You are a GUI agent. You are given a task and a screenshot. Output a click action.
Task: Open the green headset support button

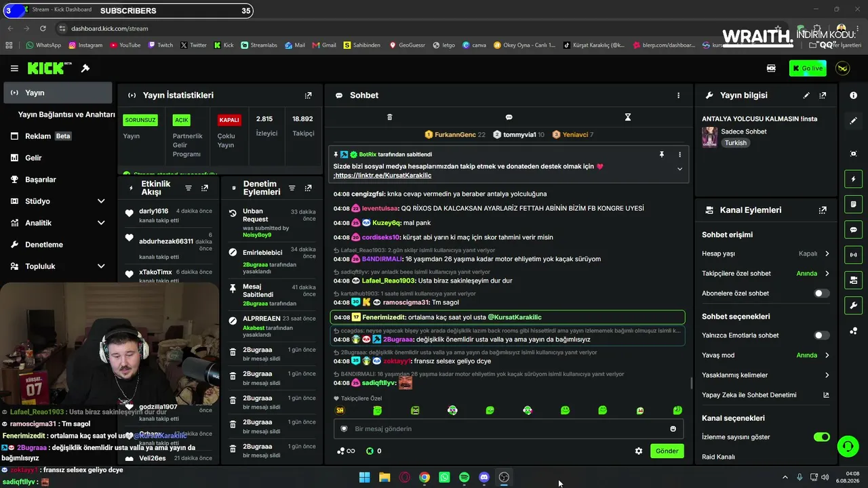coord(848,446)
